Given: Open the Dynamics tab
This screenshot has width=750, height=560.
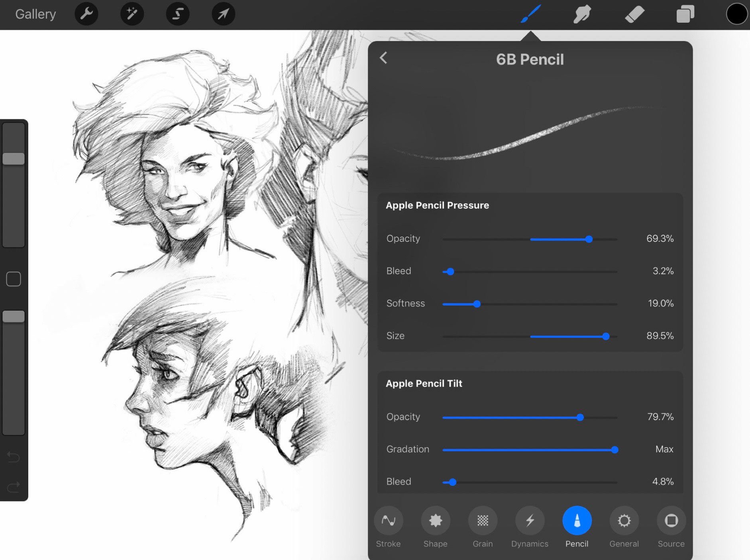Looking at the screenshot, I should (x=530, y=521).
